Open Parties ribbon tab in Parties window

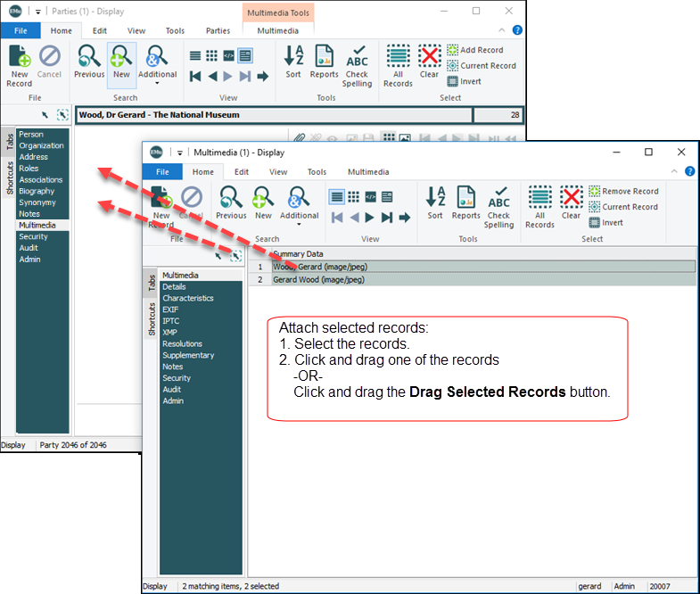click(218, 30)
